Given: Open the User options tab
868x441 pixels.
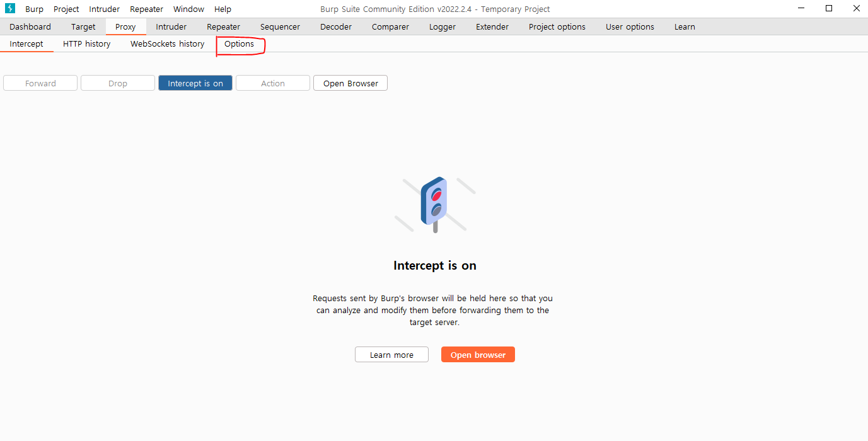Looking at the screenshot, I should pyautogui.click(x=630, y=26).
